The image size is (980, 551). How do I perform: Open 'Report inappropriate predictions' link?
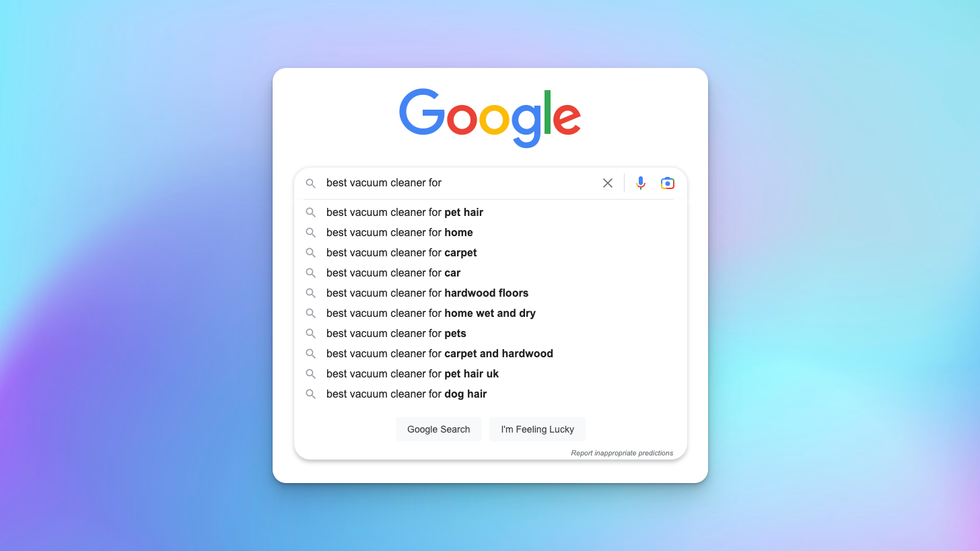click(x=621, y=453)
